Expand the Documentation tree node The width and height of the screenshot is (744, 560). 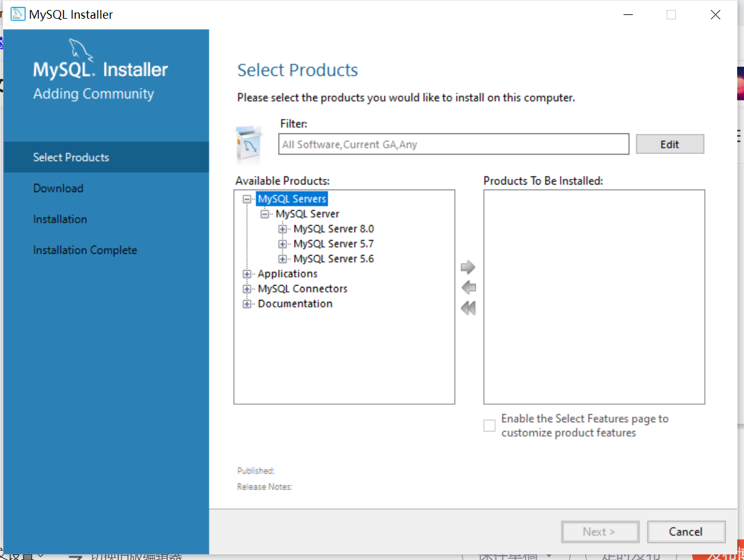pyautogui.click(x=247, y=304)
